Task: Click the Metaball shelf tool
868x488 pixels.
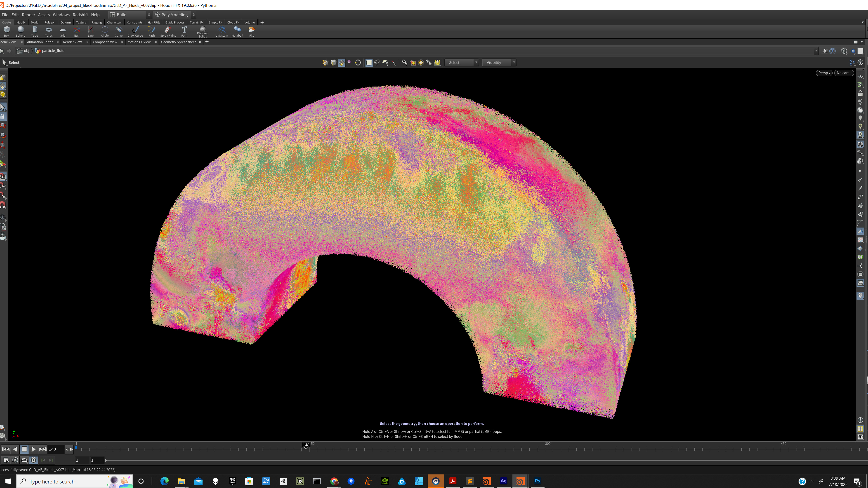Action: [237, 31]
